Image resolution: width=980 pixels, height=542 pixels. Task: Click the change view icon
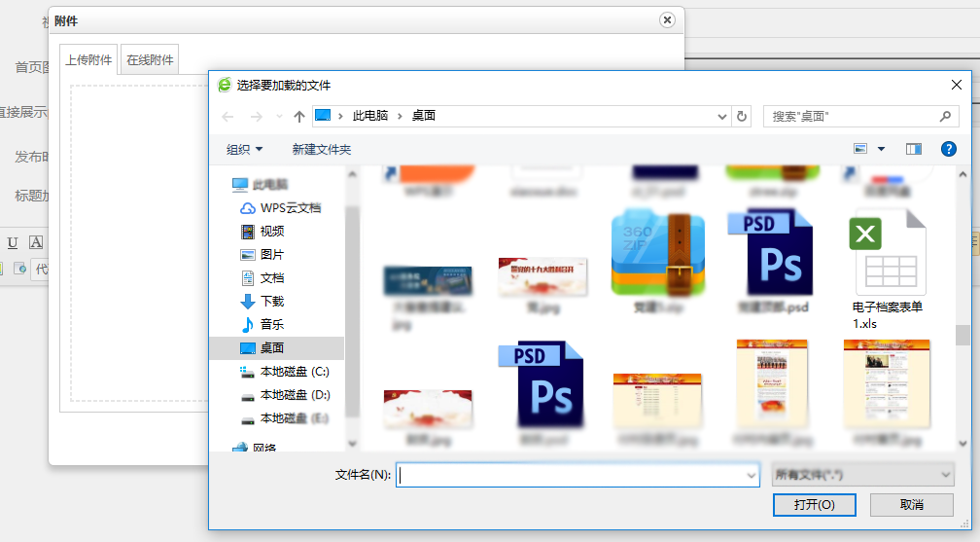[860, 149]
